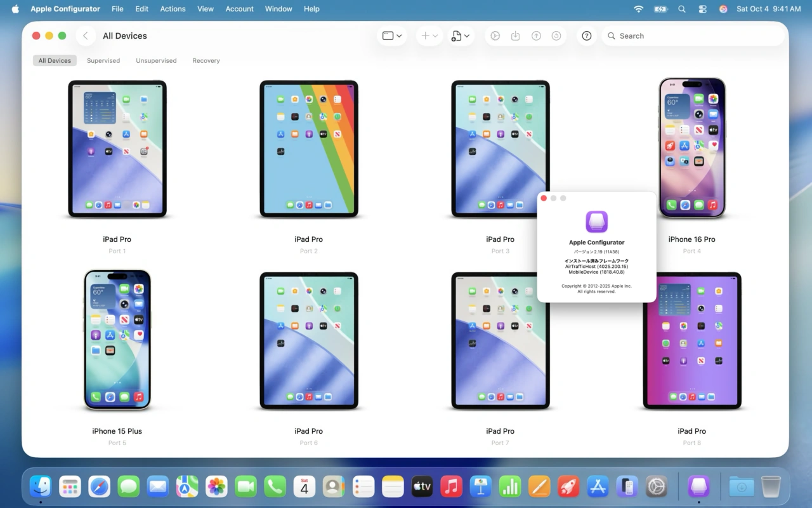Click the Restore devices toolbar icon
The image size is (812, 508).
click(556, 36)
